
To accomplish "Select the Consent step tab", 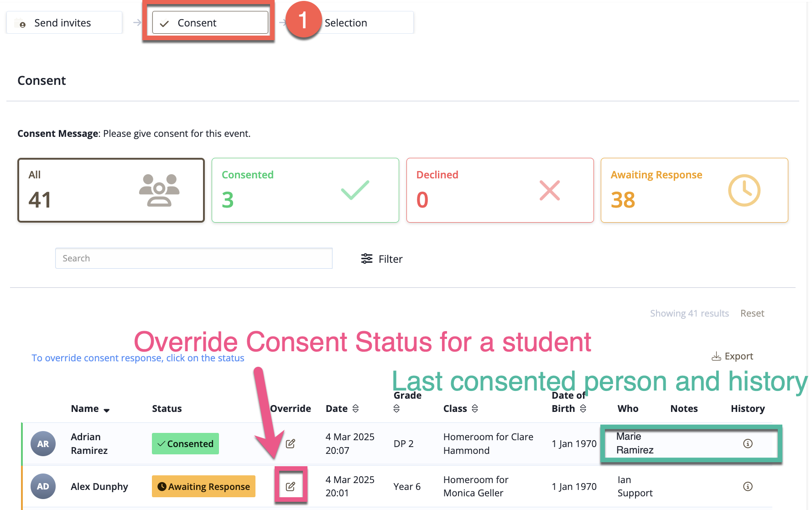I will [210, 23].
